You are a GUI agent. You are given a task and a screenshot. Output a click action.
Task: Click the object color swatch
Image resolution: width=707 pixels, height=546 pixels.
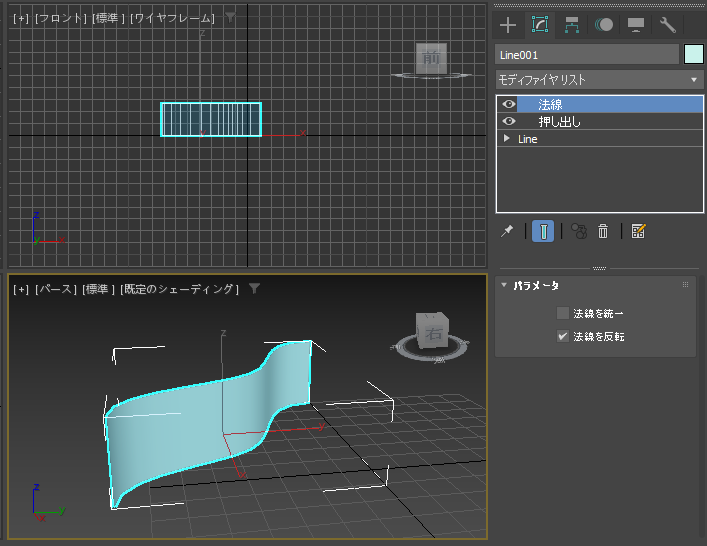pyautogui.click(x=694, y=55)
